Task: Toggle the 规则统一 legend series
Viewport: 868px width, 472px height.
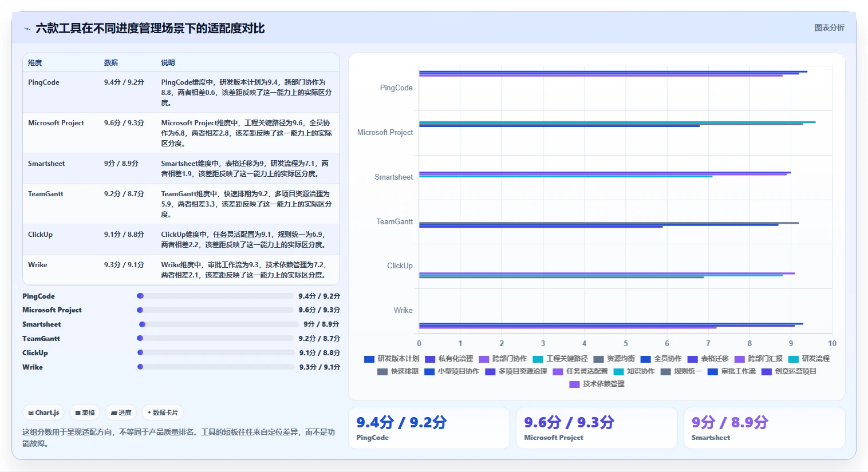Action: (x=681, y=371)
